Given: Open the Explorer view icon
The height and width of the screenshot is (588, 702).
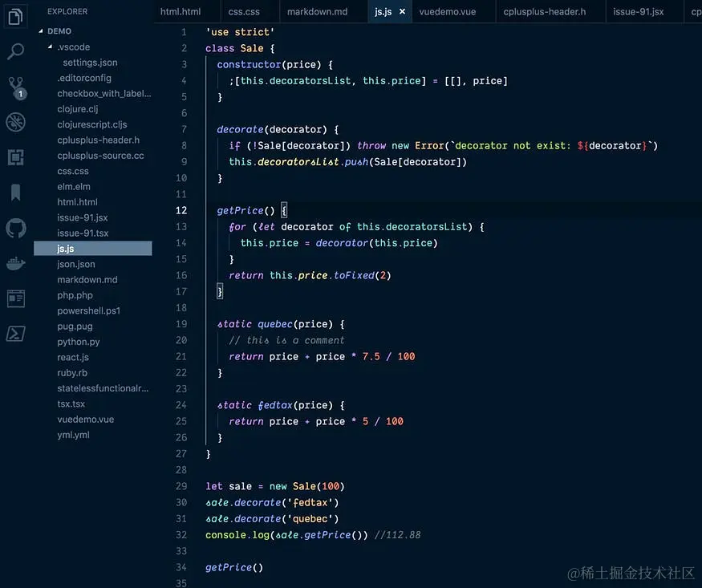Looking at the screenshot, I should [x=16, y=16].
